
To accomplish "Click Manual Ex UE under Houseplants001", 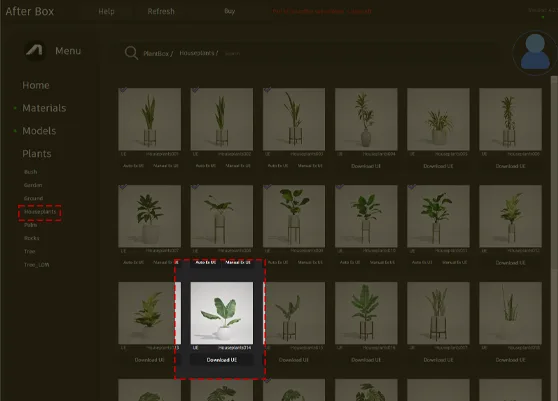I will click(165, 166).
